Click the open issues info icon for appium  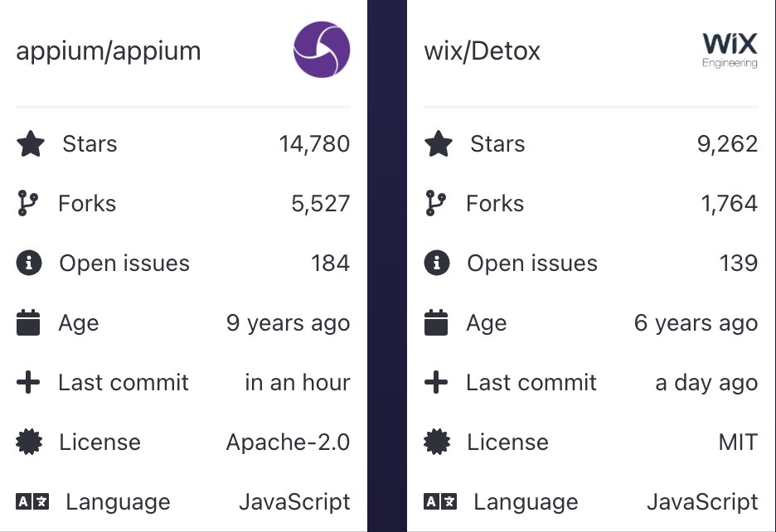coord(29,263)
